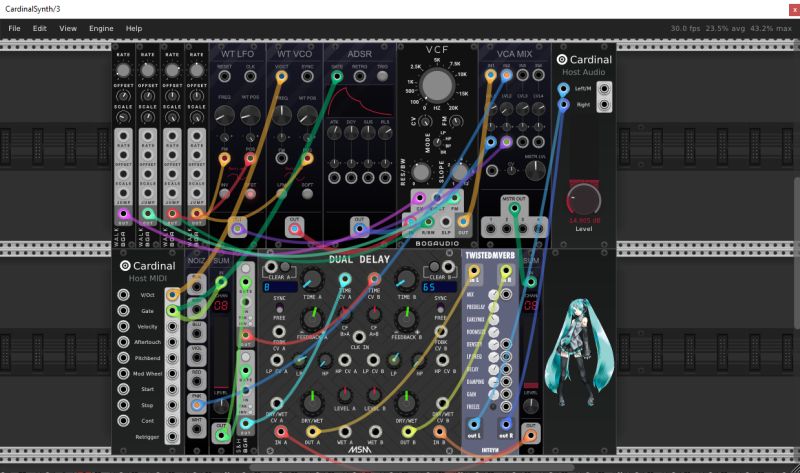The image size is (800, 473).
Task: Click the NOIZ module PNK output jack
Action: pyautogui.click(x=196, y=405)
